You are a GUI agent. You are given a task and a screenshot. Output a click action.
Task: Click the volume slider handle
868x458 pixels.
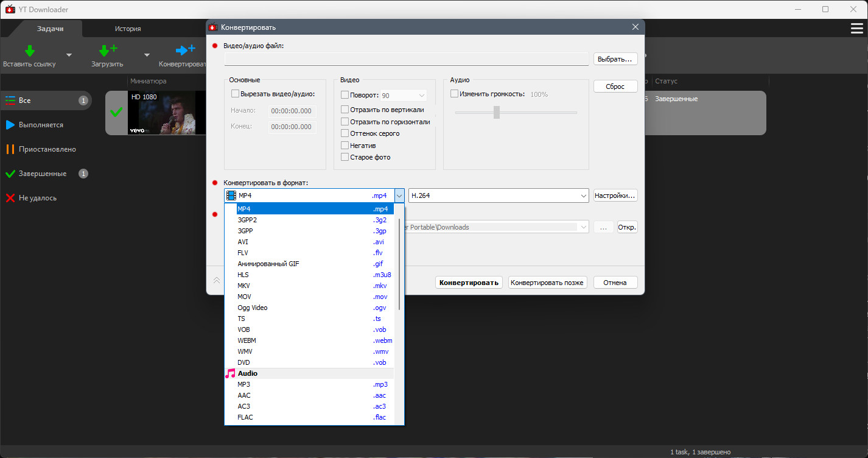click(497, 112)
